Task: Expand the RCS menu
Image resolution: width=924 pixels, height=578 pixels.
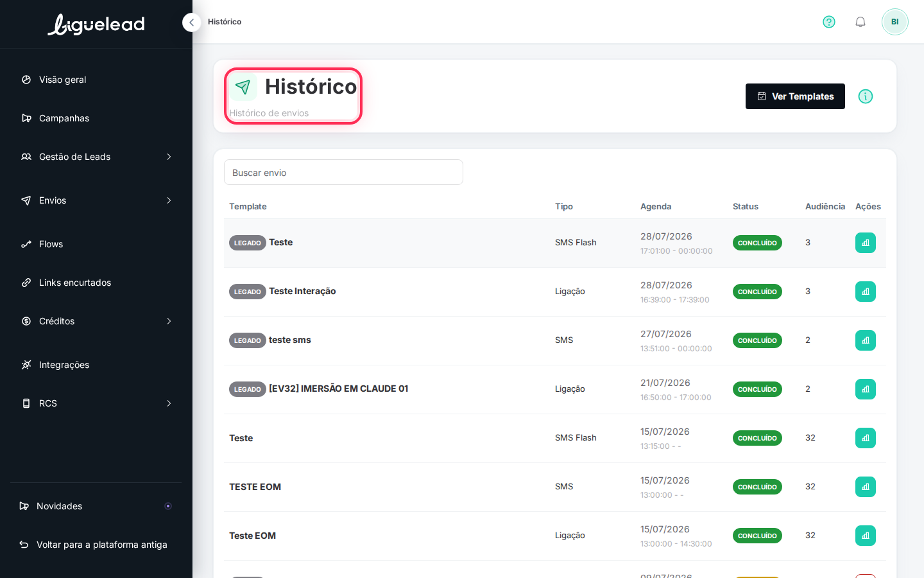Action: [x=169, y=403]
